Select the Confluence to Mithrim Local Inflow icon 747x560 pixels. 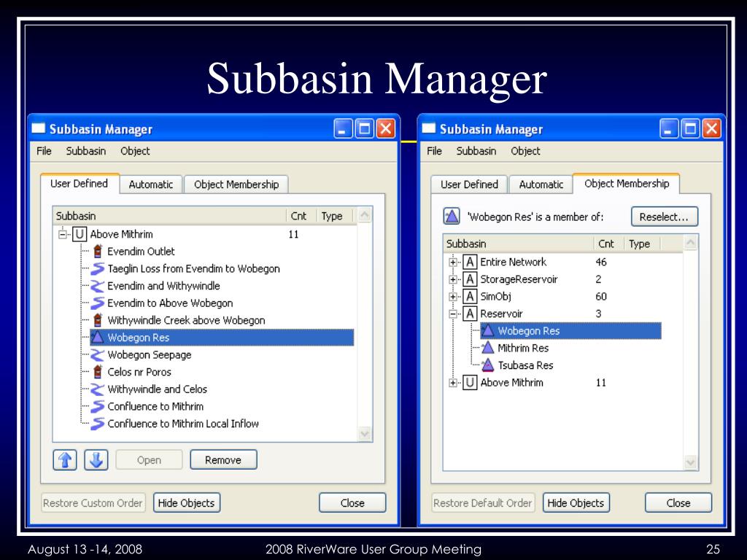tap(98, 424)
